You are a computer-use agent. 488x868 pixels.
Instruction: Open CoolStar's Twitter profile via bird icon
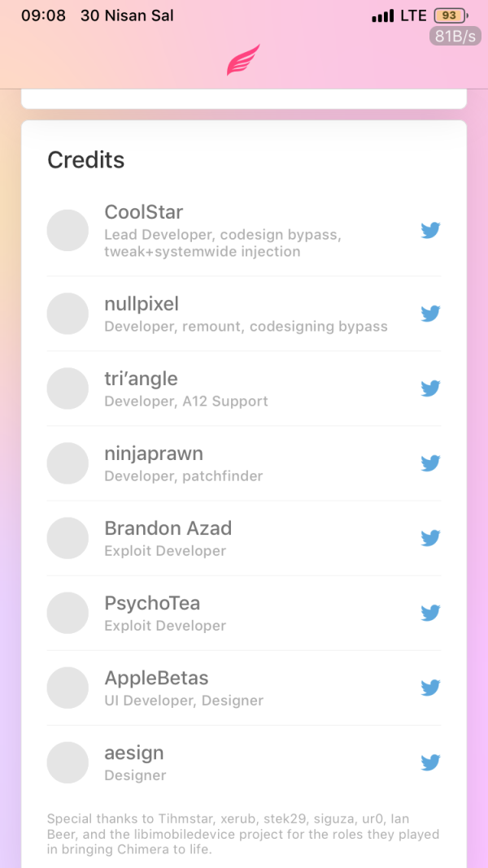pyautogui.click(x=430, y=230)
